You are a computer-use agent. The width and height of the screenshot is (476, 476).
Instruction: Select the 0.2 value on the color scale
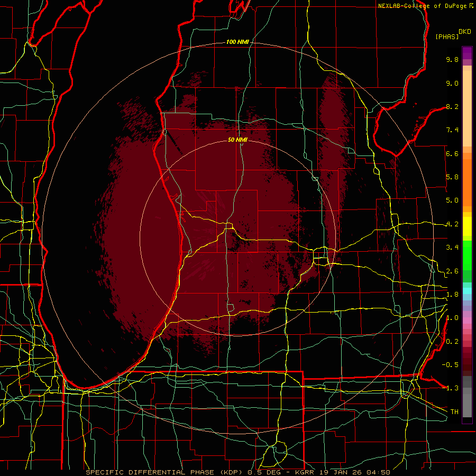tap(452, 342)
